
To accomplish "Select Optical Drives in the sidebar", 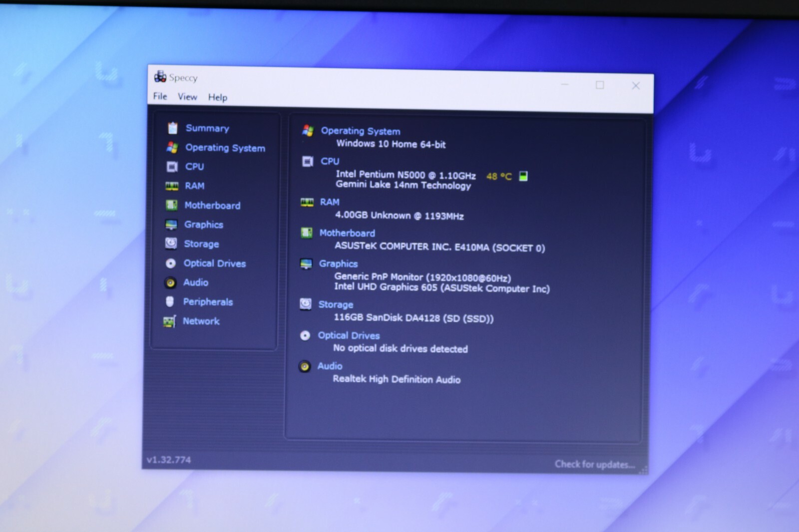I will pyautogui.click(x=215, y=264).
